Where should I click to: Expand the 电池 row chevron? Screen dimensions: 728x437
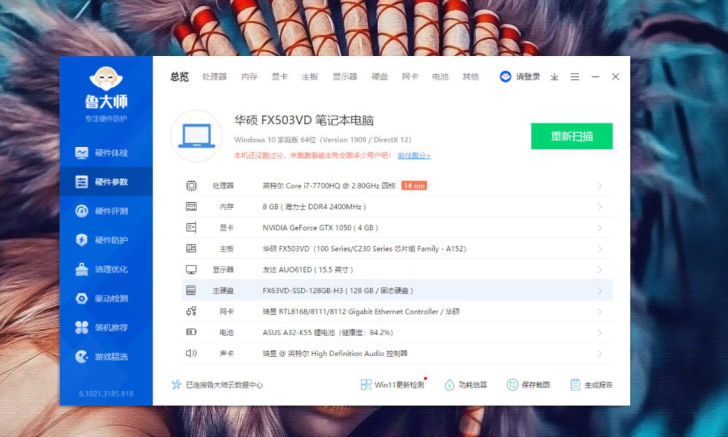click(x=600, y=333)
